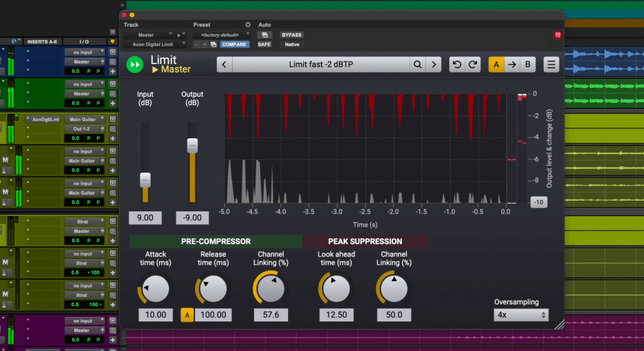The image size is (644, 351).
Task: Click the Limit fast -2 dBTP preset name
Action: tap(321, 65)
